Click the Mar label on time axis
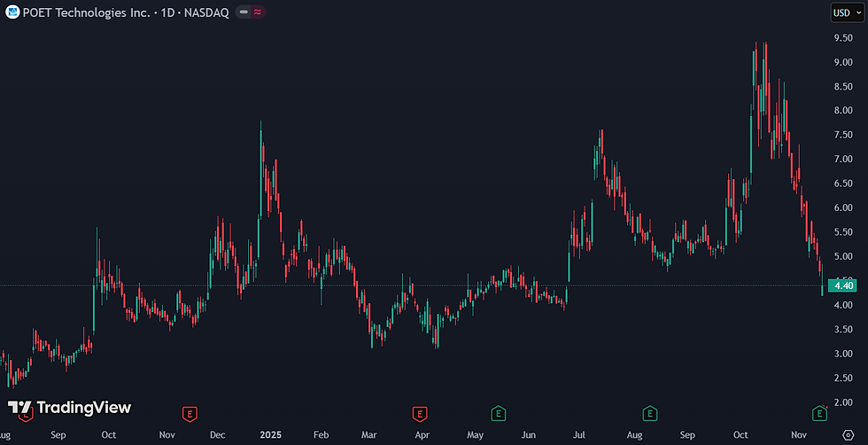Screen dimensions: 868x445 [x=369, y=435]
